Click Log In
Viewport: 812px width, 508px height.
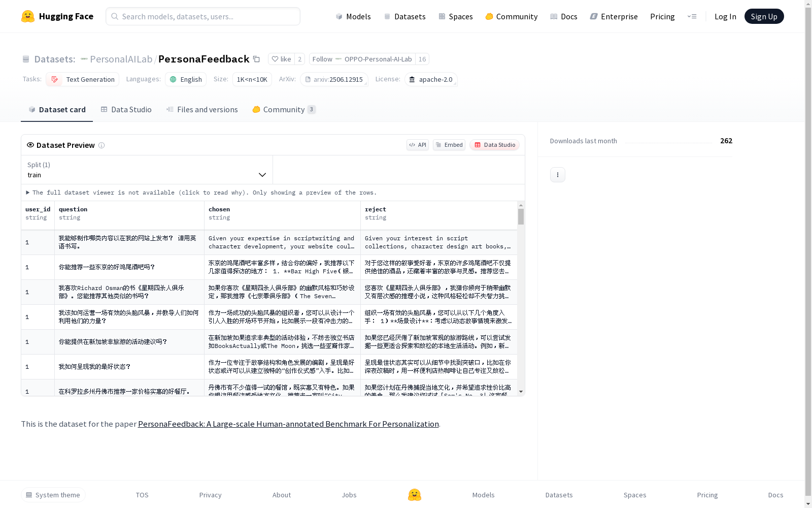725,16
